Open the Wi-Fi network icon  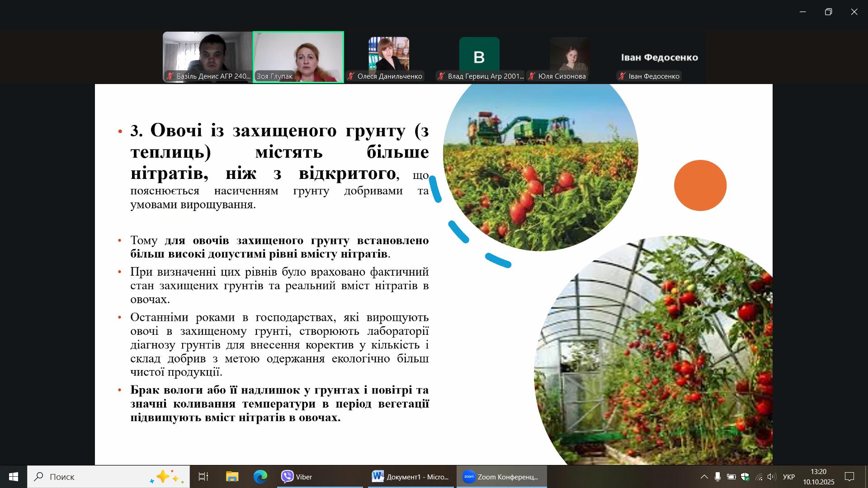[759, 477]
